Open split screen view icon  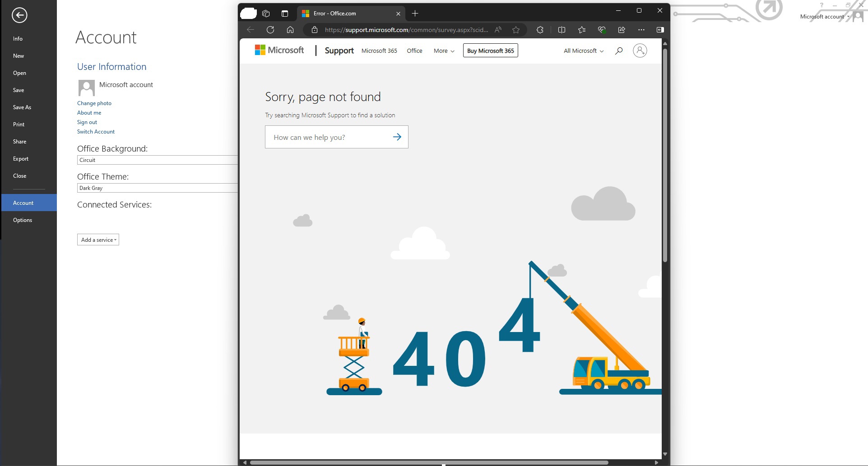coord(562,30)
